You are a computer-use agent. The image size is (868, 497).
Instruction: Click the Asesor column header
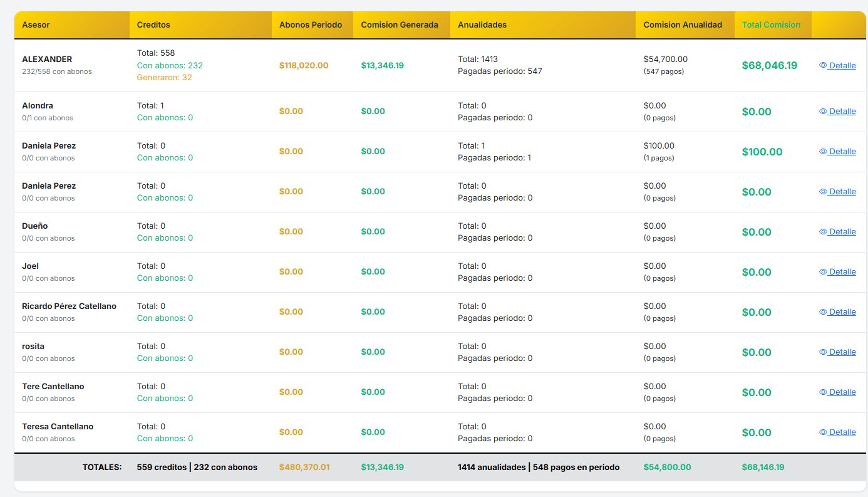(36, 25)
